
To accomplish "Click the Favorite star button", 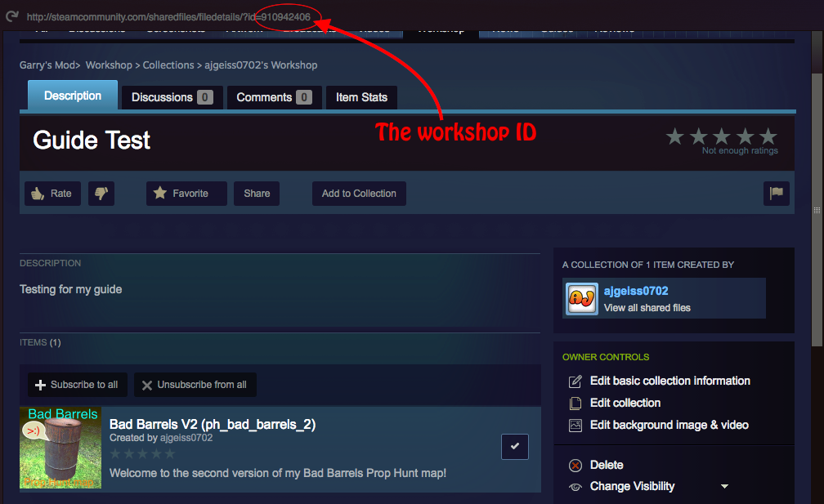I will click(x=186, y=194).
